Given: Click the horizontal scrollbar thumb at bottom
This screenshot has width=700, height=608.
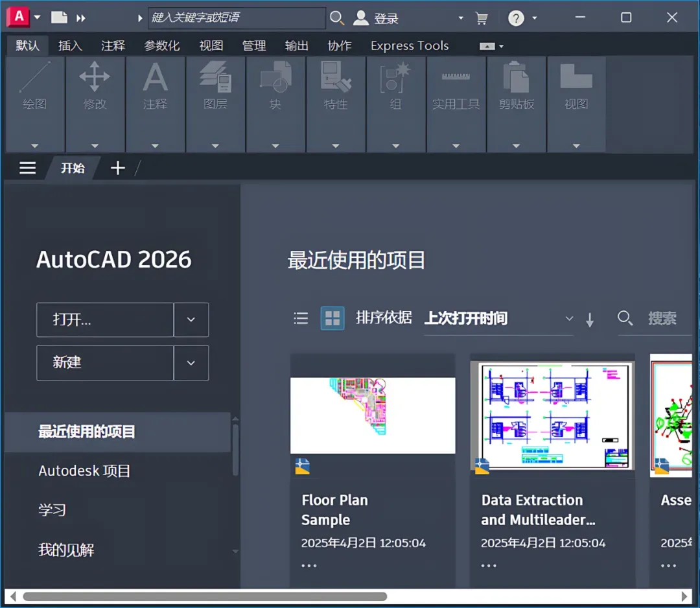Looking at the screenshot, I should (x=205, y=596).
